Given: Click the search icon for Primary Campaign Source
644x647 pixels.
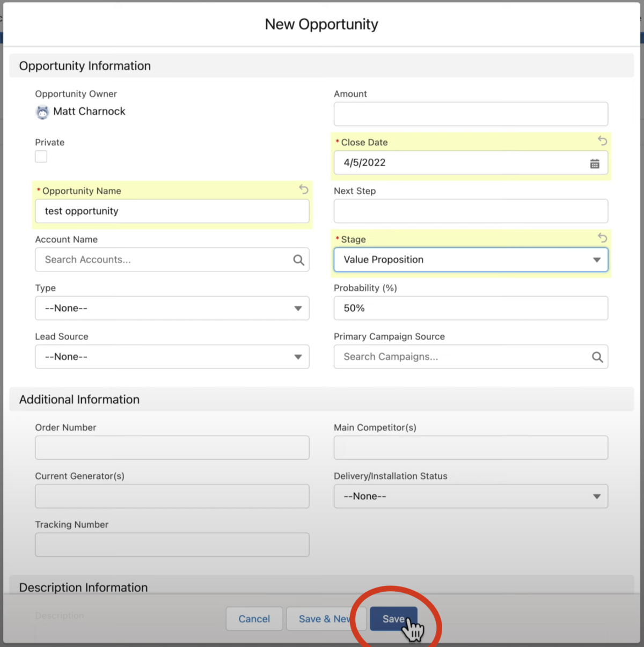Looking at the screenshot, I should click(x=597, y=356).
